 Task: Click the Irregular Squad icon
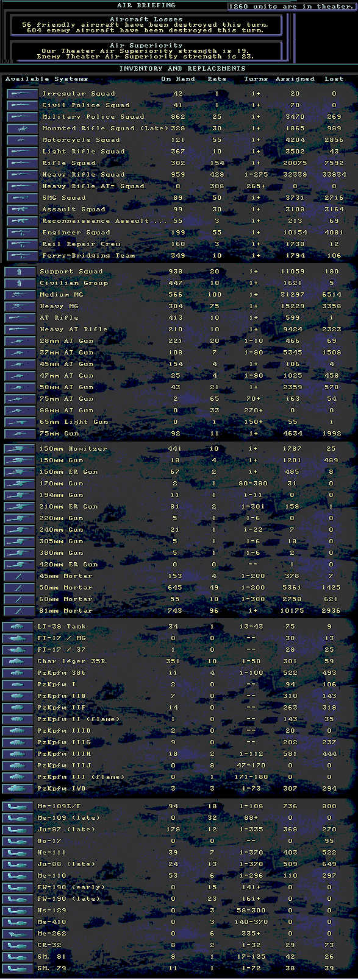(x=23, y=94)
